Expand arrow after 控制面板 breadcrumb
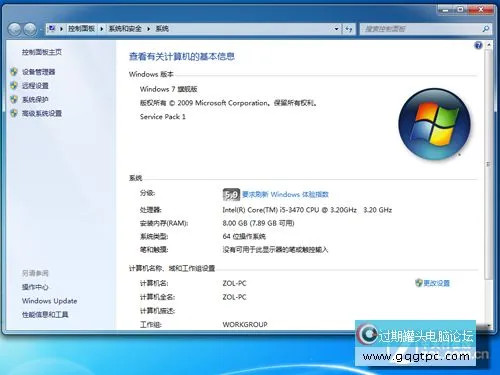This screenshot has height=375, width=500. (x=102, y=29)
